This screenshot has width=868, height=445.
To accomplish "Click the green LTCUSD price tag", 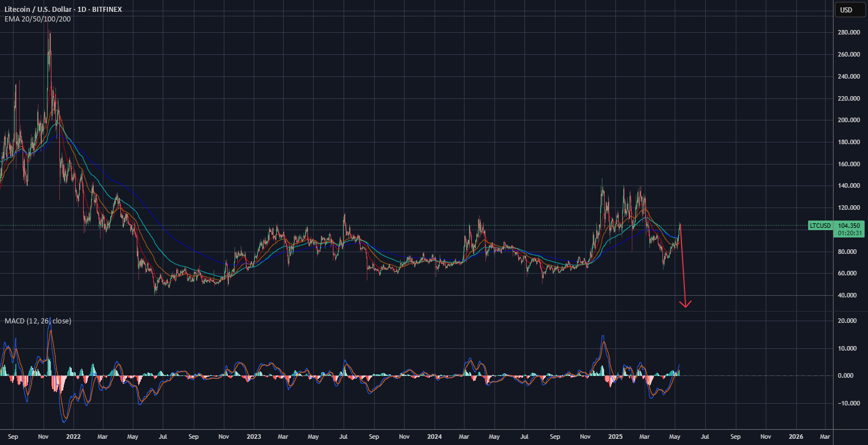I will [821, 226].
